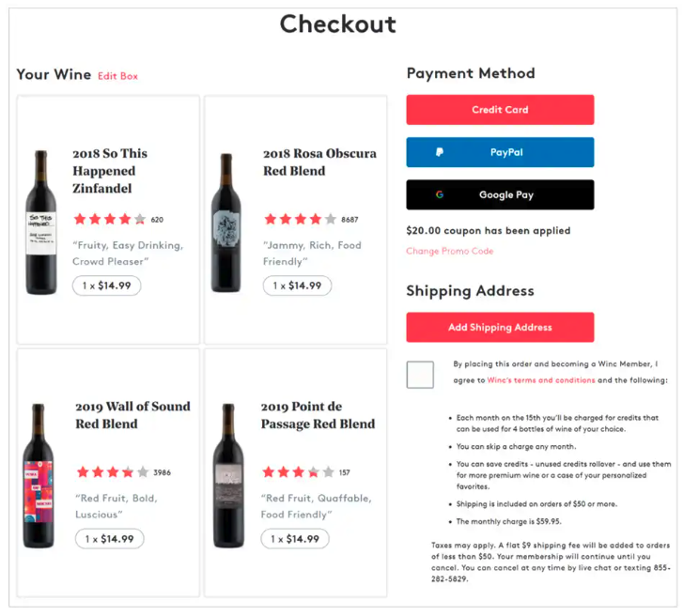Viewport: 683px width, 616px height.
Task: Click the PayPal logo icon
Action: coord(440,152)
